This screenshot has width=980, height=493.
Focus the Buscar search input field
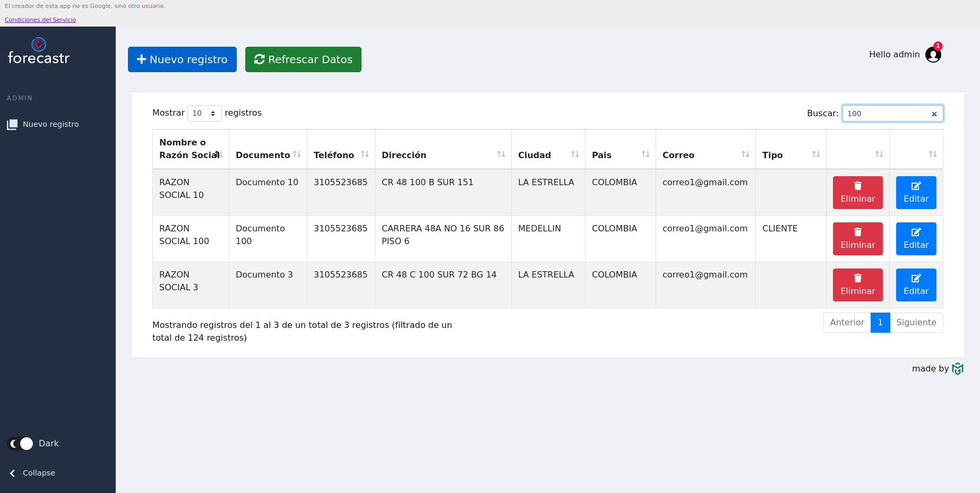[x=887, y=114]
